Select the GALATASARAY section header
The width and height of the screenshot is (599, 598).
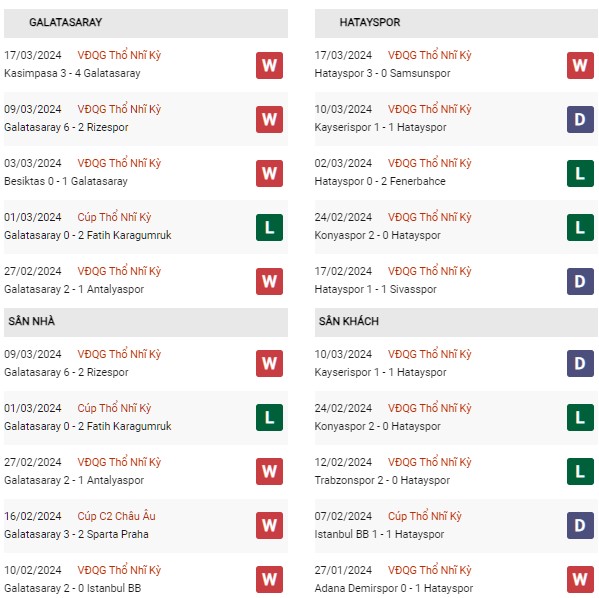pyautogui.click(x=146, y=23)
